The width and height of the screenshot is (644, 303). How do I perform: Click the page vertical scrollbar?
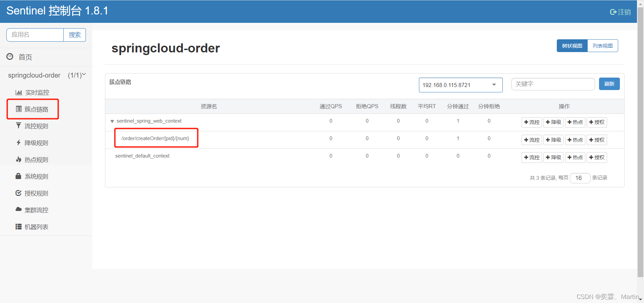640,142
